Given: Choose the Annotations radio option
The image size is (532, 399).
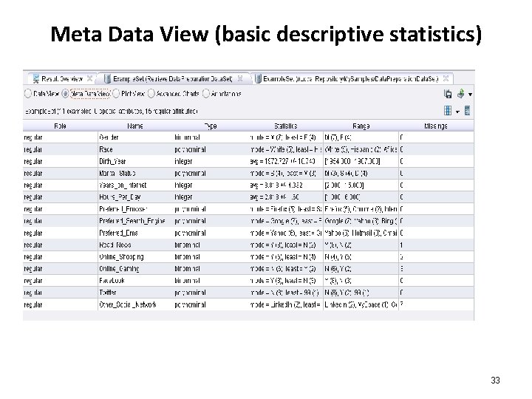Looking at the screenshot, I should pyautogui.click(x=205, y=94).
